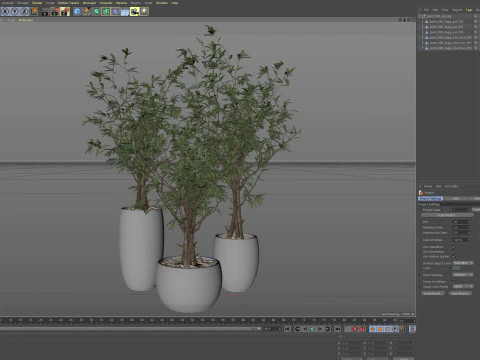Click the Level of Detail field
Image resolution: width=480 pixels, height=360 pixels.
(x=461, y=240)
